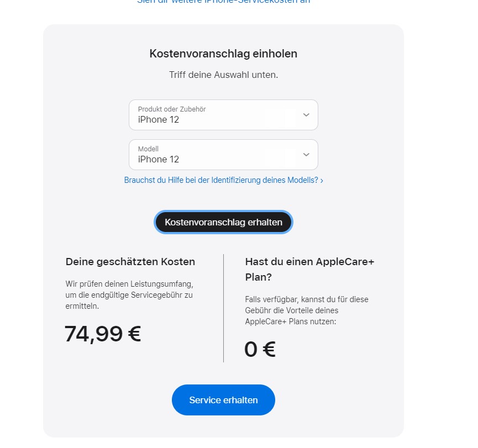Screen dimensions: 478x448
Task: Click the "Kostenvoranschlag einholen" heading
Action: [223, 54]
